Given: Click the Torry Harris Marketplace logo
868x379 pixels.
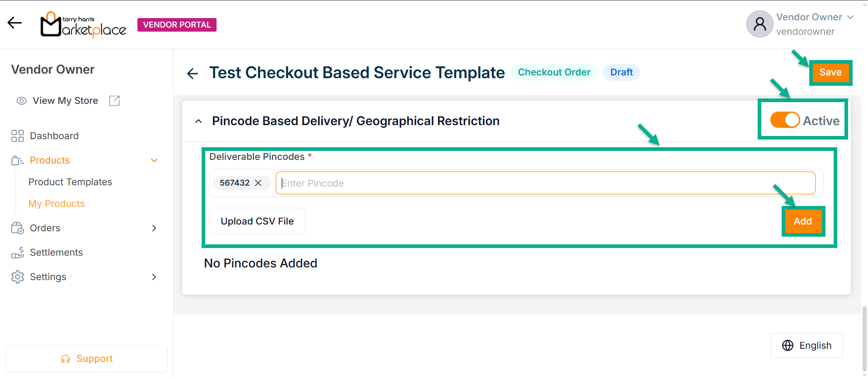Looking at the screenshot, I should [x=84, y=25].
